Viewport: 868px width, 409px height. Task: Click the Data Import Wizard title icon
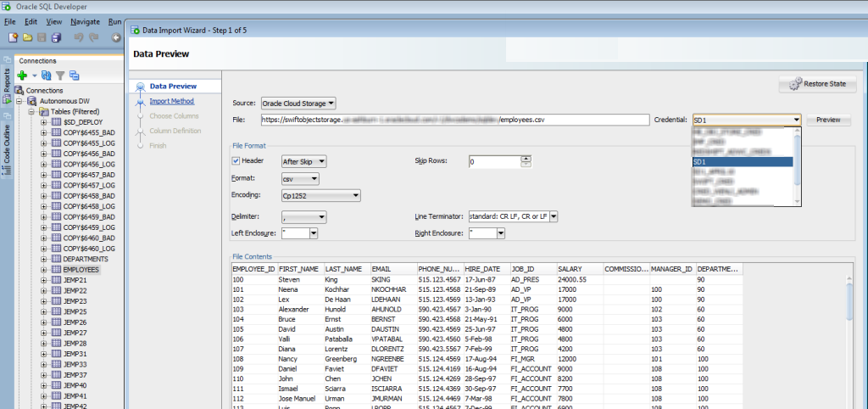pyautogui.click(x=136, y=31)
